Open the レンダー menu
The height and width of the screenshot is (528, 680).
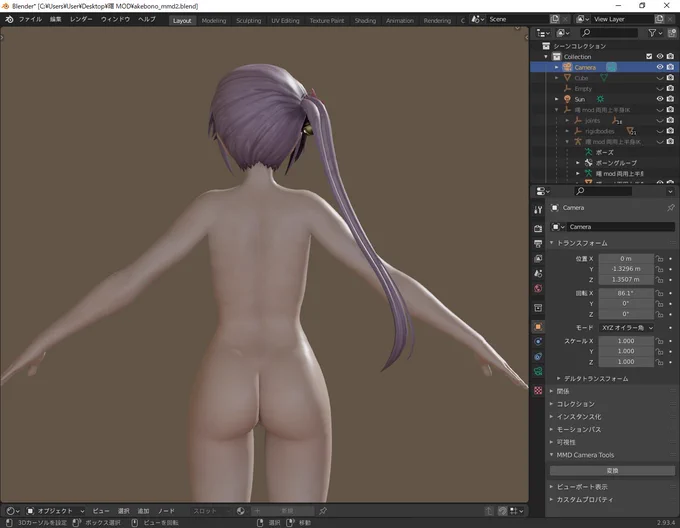click(81, 20)
